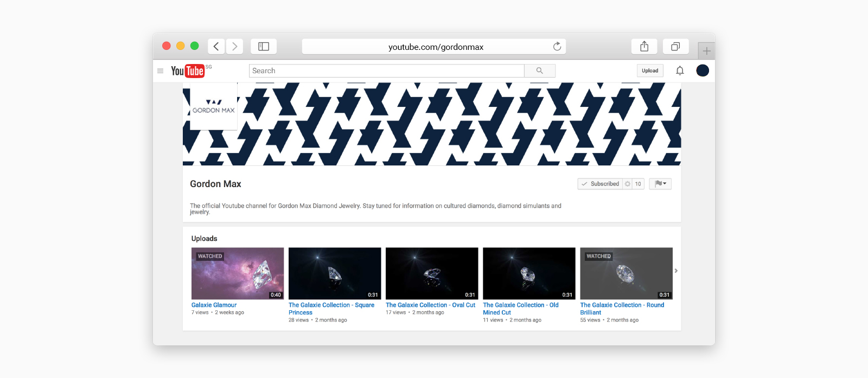868x378 pixels.
Task: Open a new browser tab
Action: point(706,51)
